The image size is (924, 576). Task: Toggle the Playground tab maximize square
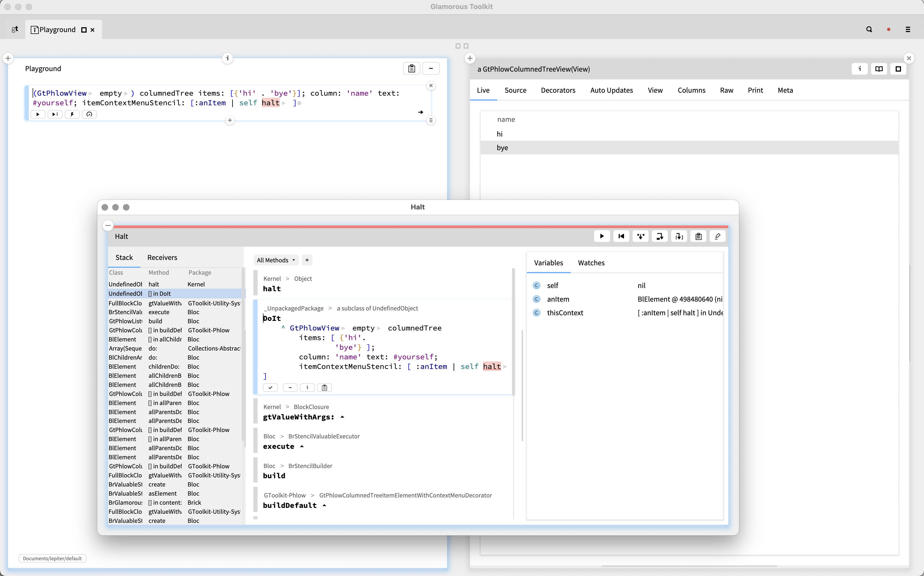pyautogui.click(x=84, y=30)
